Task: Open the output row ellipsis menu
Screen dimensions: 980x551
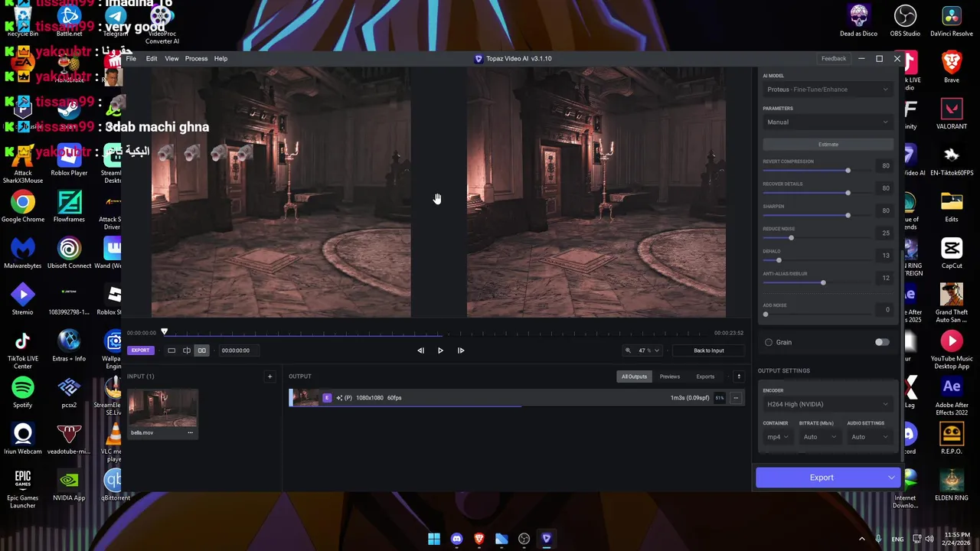Action: point(736,398)
